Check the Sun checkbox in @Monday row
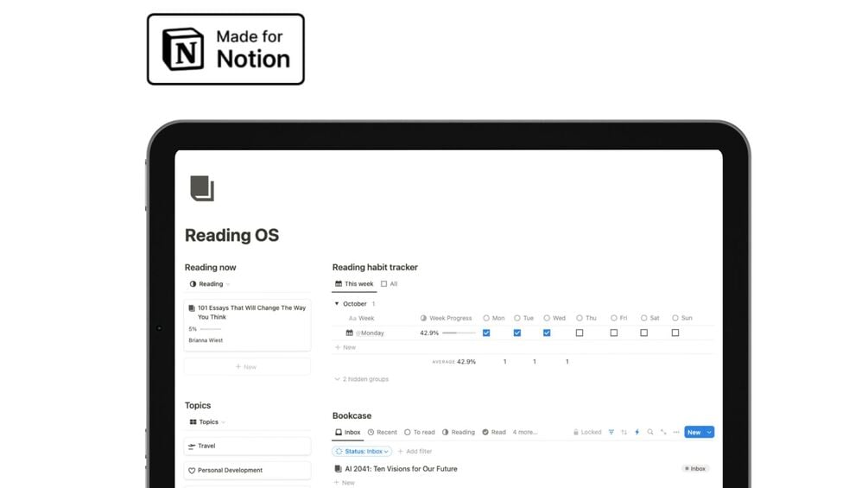868x488 pixels. click(x=675, y=333)
